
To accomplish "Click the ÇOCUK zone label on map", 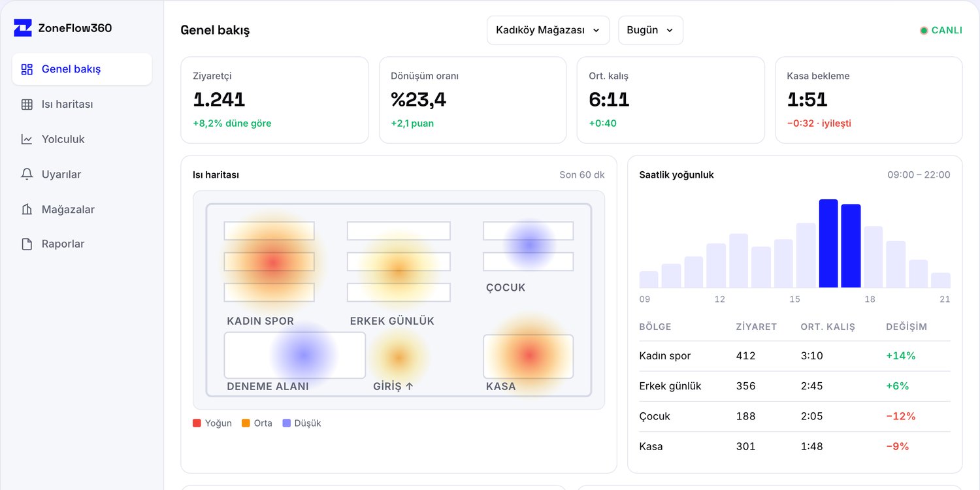I will tap(506, 288).
